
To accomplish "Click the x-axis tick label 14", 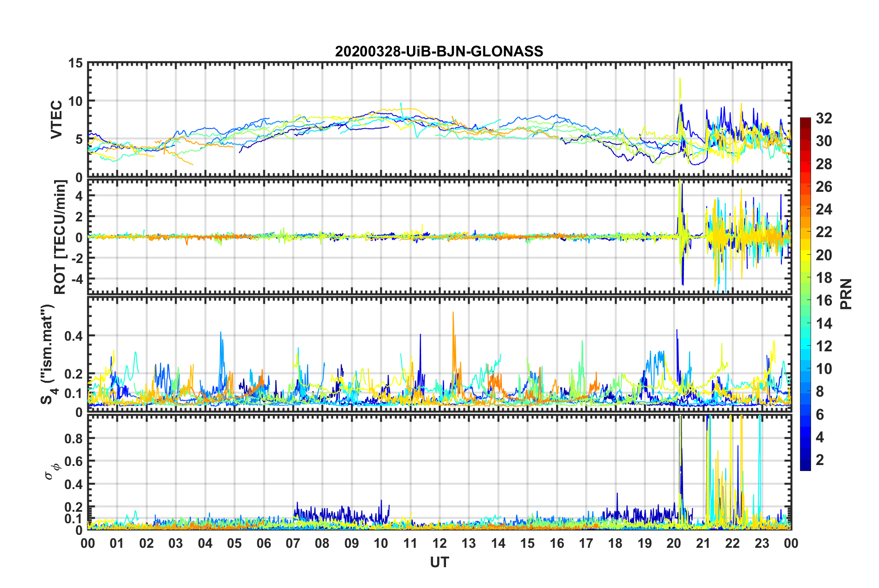I will [x=498, y=543].
